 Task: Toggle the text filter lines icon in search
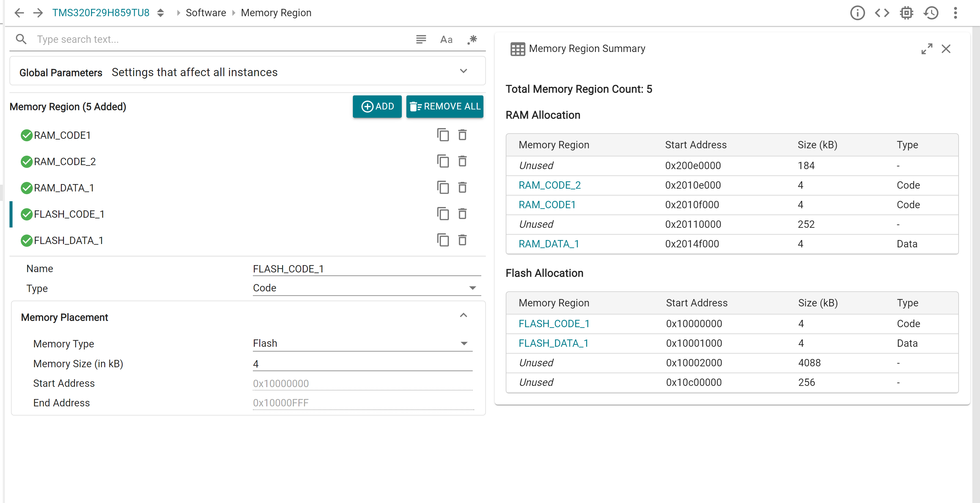(x=420, y=39)
